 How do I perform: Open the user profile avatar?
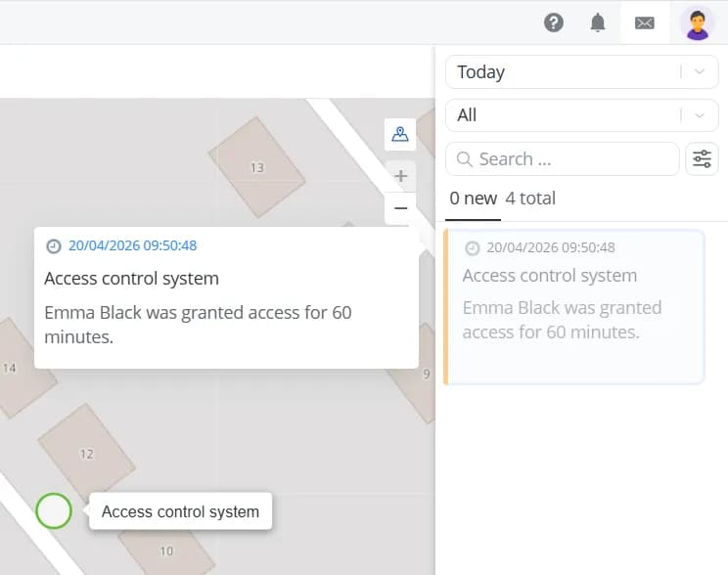click(698, 23)
